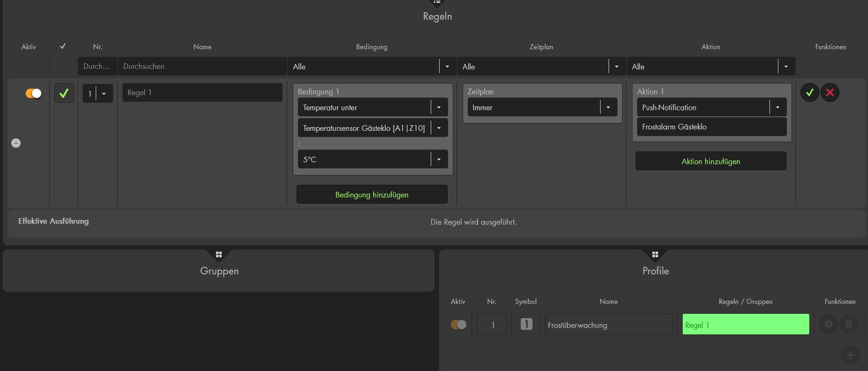Screen dimensions: 868x371
Task: Click the minus icon to collapse rule
Action: pos(16,143)
